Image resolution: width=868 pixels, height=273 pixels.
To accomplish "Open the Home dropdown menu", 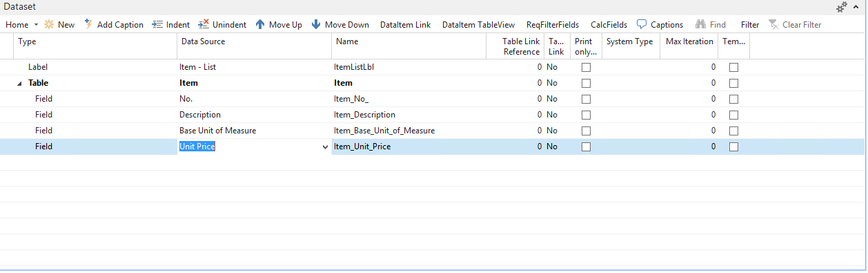I will (21, 24).
